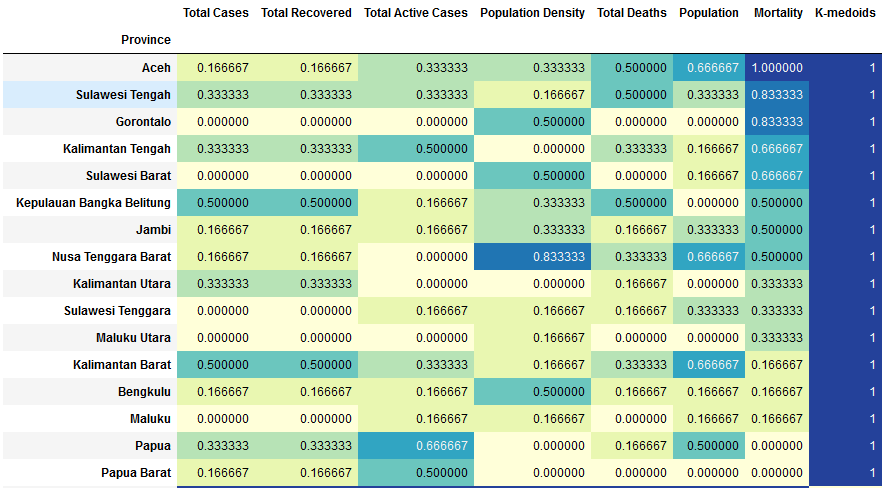
Task: Click Aceh's K-medoids cluster value 1
Action: pos(845,68)
